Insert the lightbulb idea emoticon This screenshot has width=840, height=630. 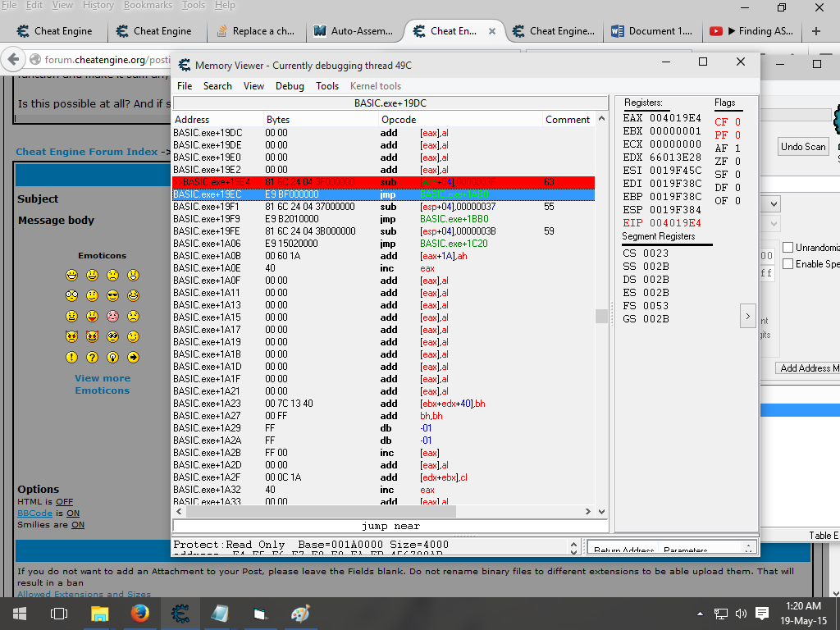(112, 357)
